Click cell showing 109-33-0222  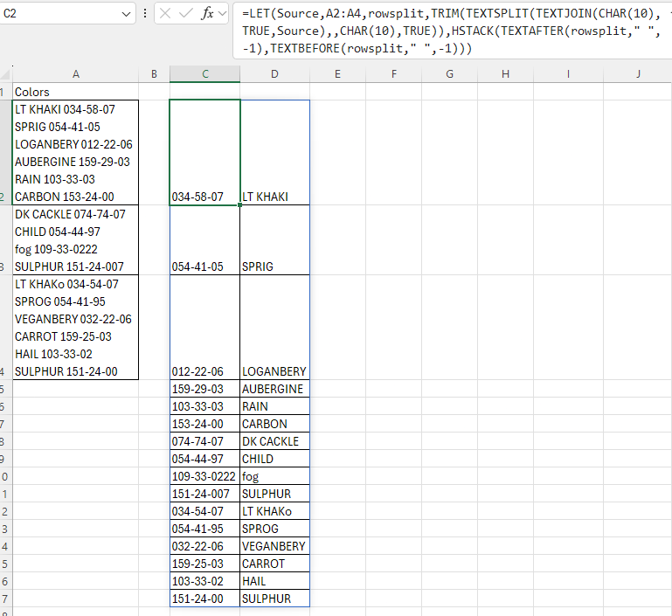point(204,476)
